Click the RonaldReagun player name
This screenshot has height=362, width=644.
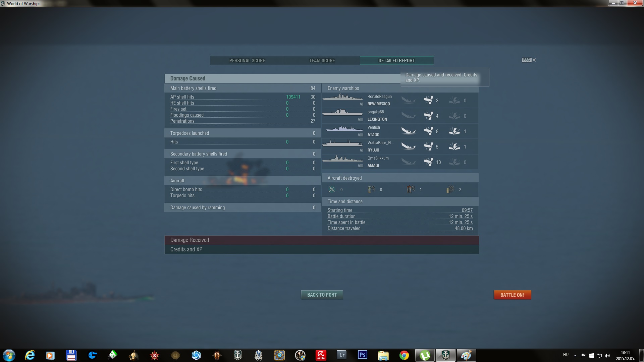pos(379,97)
